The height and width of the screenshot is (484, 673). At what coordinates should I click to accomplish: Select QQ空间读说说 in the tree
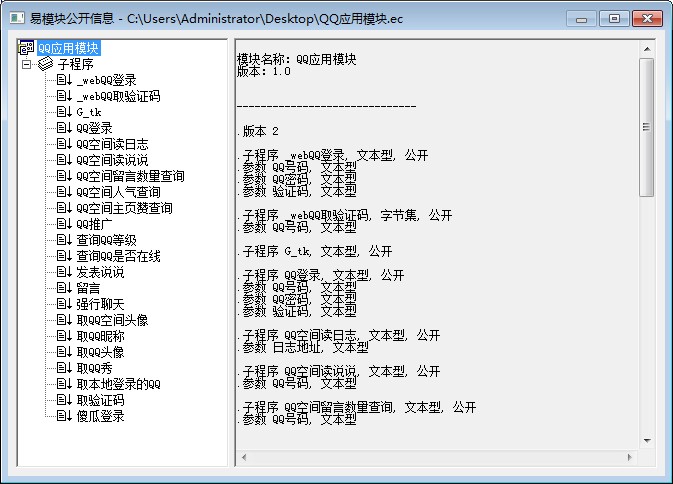pyautogui.click(x=112, y=160)
